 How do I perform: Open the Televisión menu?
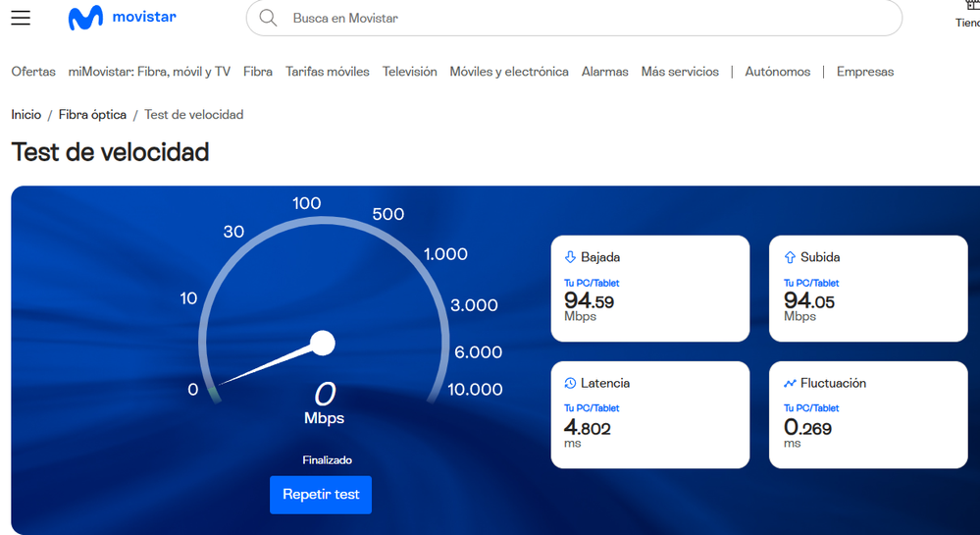click(410, 72)
